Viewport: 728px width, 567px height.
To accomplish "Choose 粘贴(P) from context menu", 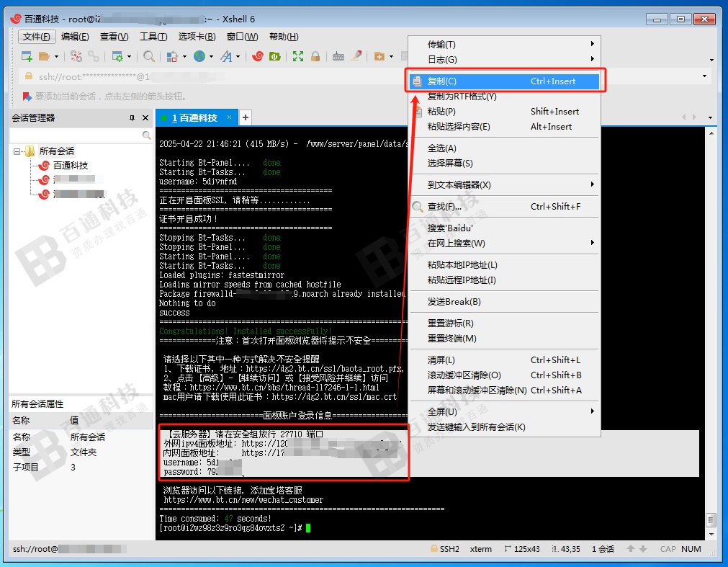I will click(x=505, y=112).
